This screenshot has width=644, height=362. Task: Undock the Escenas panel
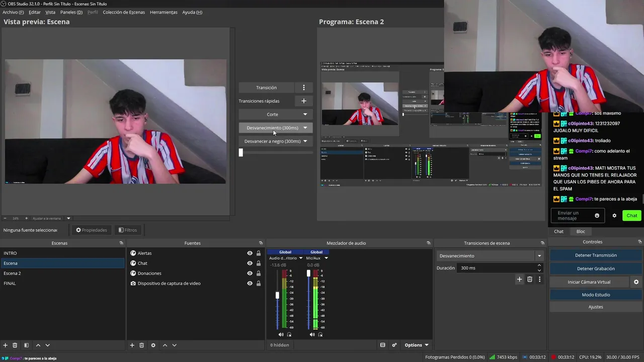point(121,243)
